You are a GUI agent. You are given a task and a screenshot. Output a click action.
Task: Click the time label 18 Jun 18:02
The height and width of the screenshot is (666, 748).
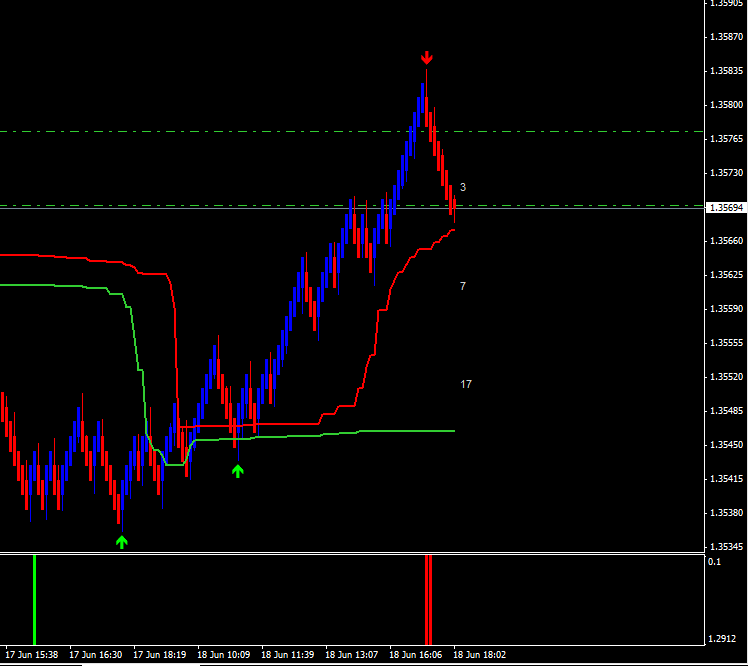point(479,655)
